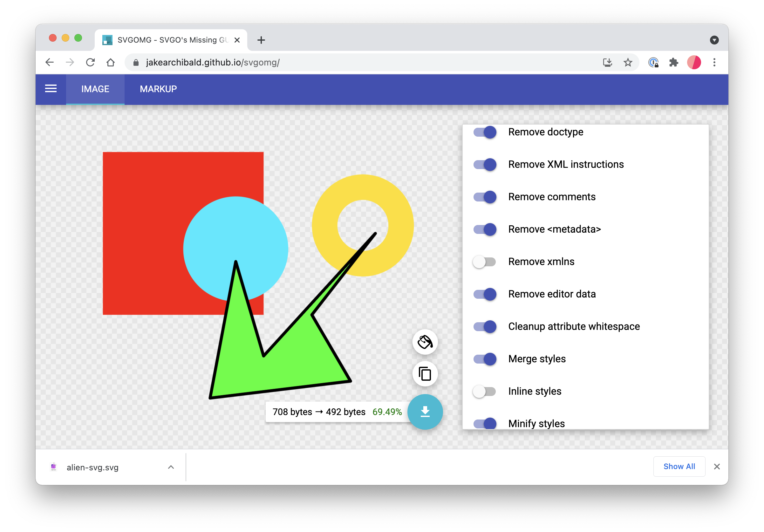Click the browser back arrow
Image resolution: width=764 pixels, height=532 pixels.
[50, 62]
